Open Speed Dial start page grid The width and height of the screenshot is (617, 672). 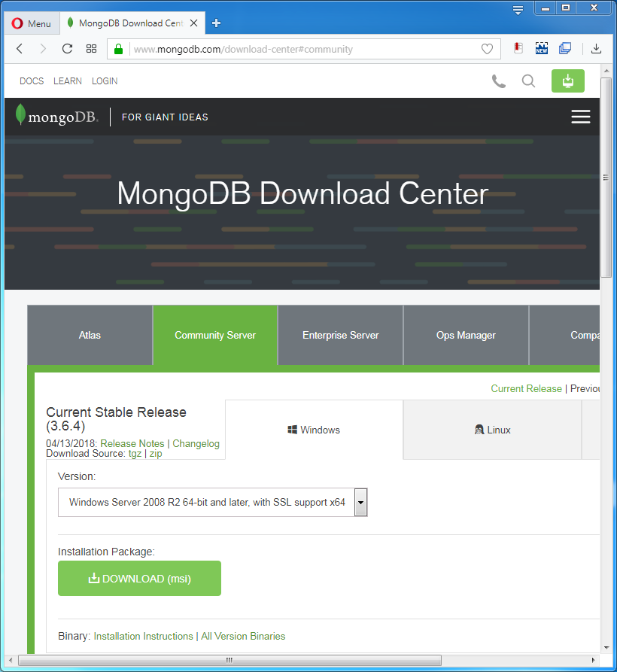pos(91,48)
